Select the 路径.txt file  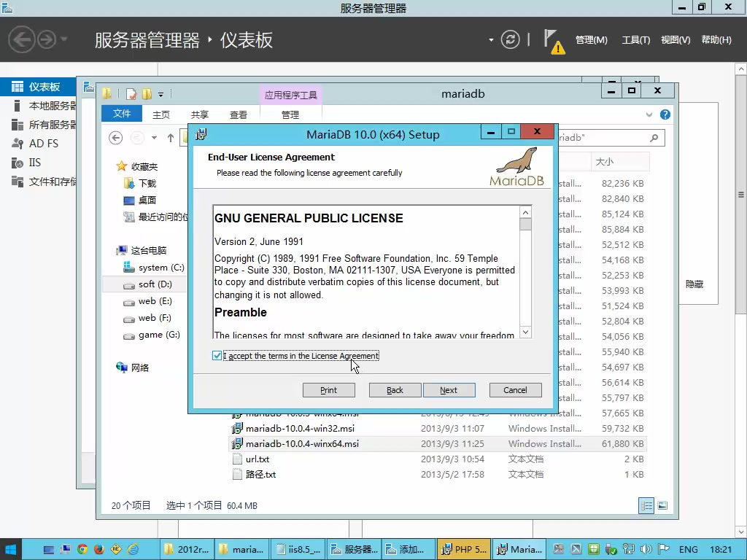[260, 474]
